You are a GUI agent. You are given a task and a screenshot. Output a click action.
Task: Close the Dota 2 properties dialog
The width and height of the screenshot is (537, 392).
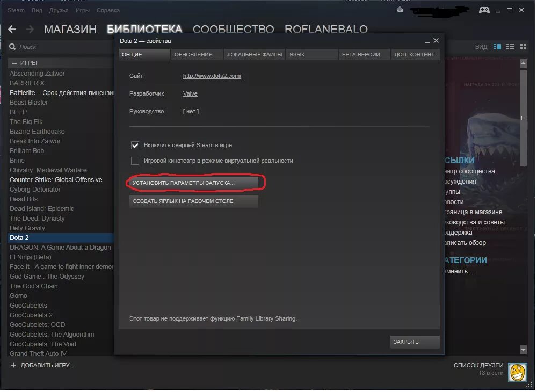coord(436,41)
